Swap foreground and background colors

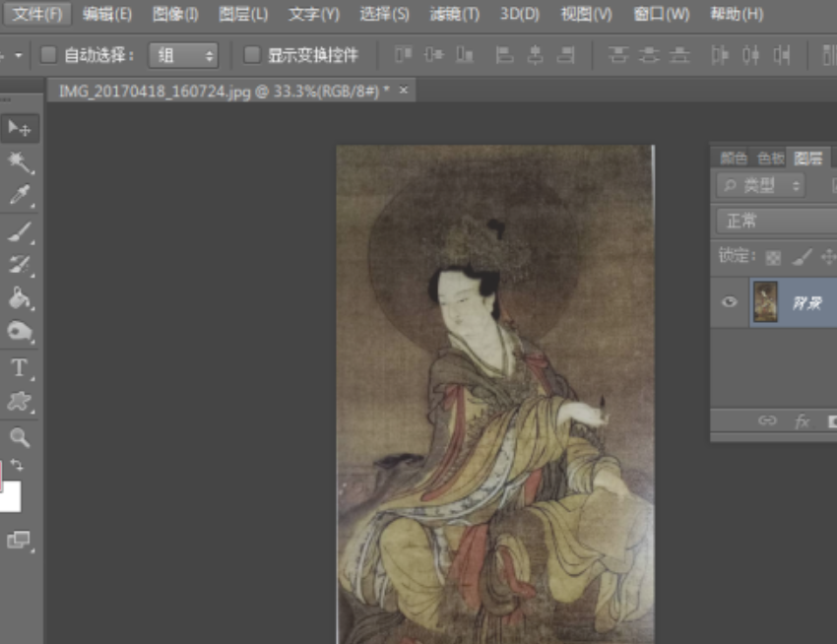pos(17,466)
